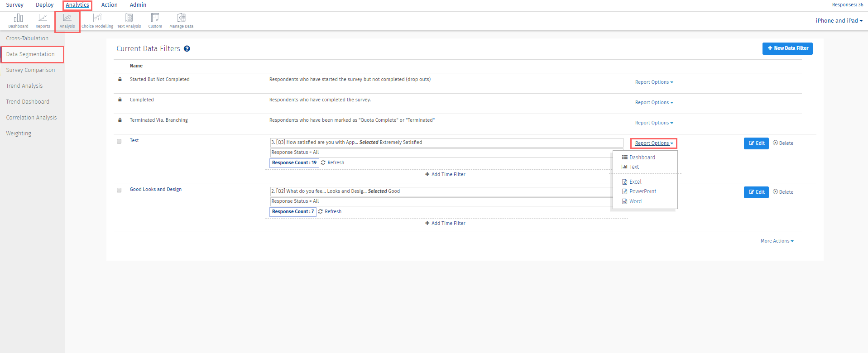Export report to Excel

632,181
